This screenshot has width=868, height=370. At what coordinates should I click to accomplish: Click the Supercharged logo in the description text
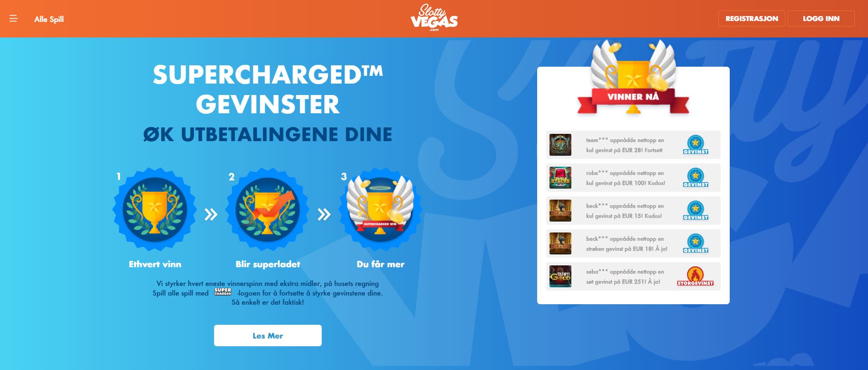(223, 292)
